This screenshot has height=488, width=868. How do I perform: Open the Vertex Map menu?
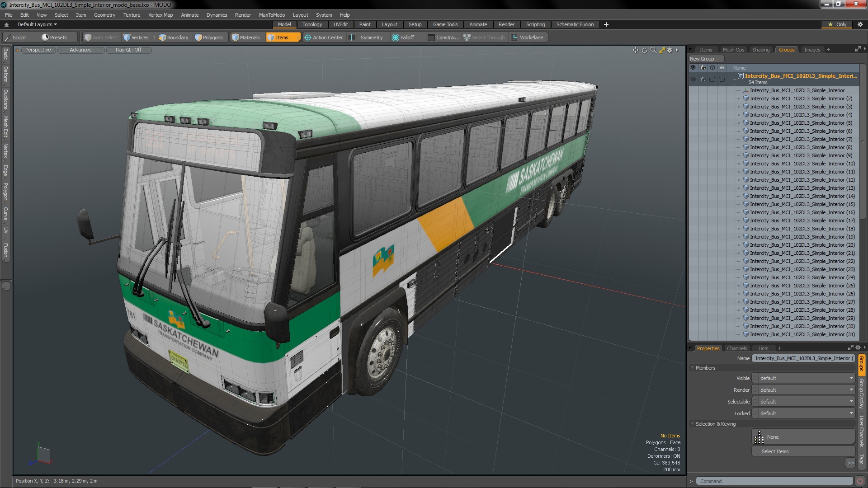[x=160, y=15]
